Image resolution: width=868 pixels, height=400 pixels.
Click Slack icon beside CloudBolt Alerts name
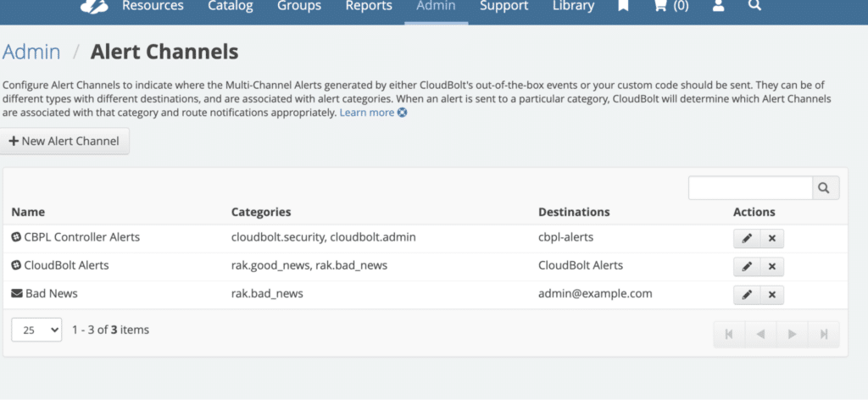[x=16, y=265]
